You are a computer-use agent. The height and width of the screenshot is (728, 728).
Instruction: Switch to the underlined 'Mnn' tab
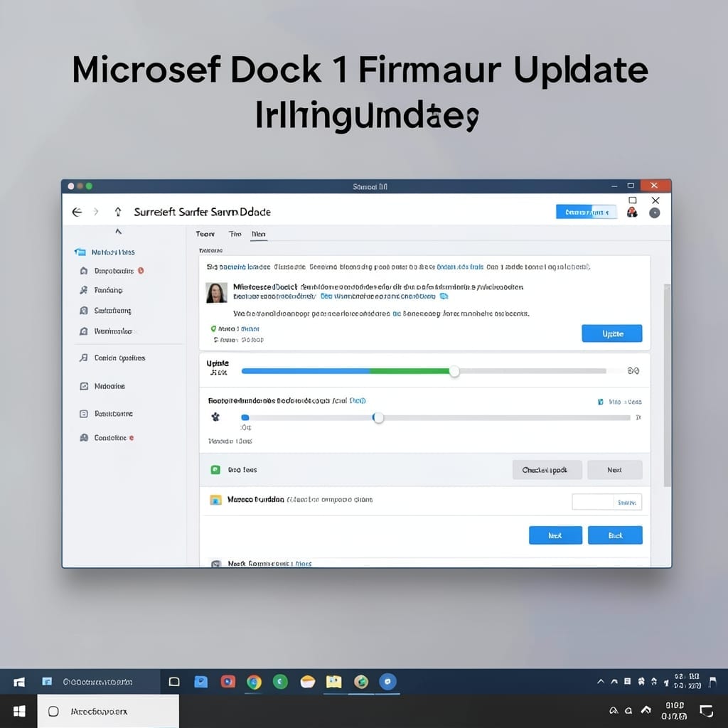coord(259,234)
